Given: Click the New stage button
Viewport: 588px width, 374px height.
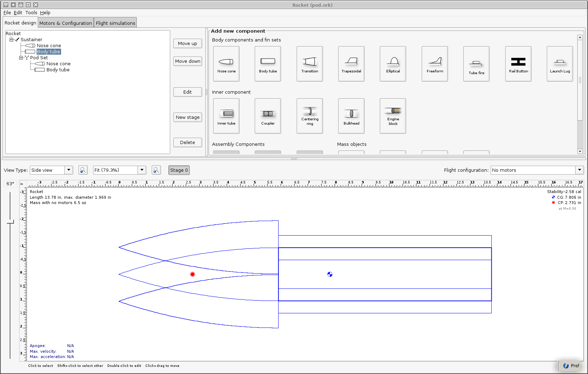Looking at the screenshot, I should pyautogui.click(x=188, y=117).
